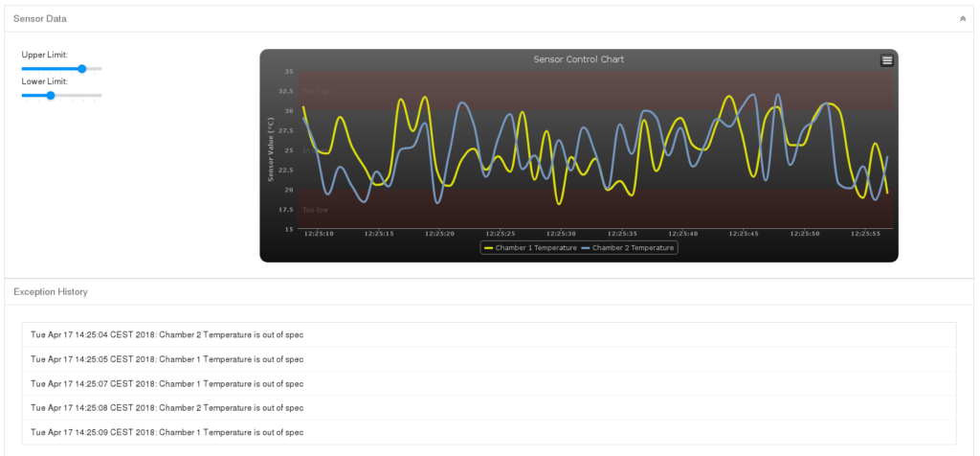Click the Sensor Control Chart title
980x456 pixels.
pyautogui.click(x=578, y=59)
